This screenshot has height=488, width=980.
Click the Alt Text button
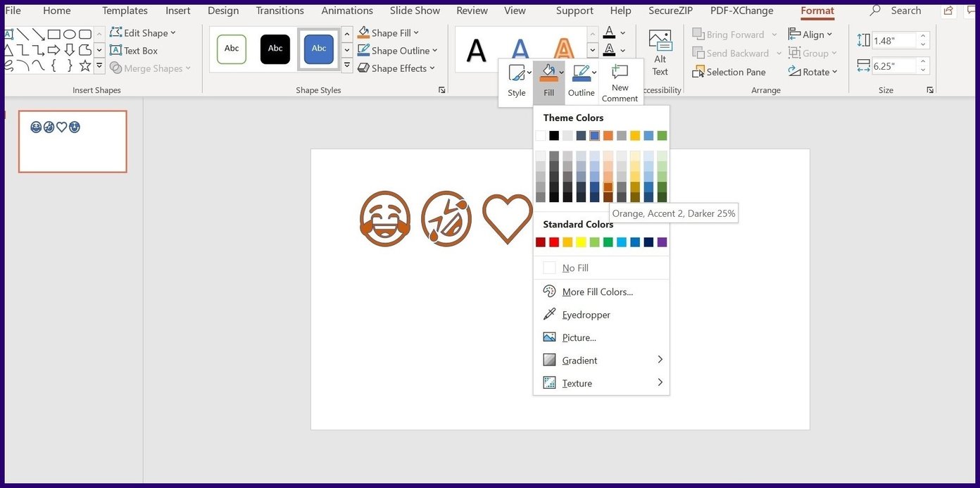(x=660, y=52)
